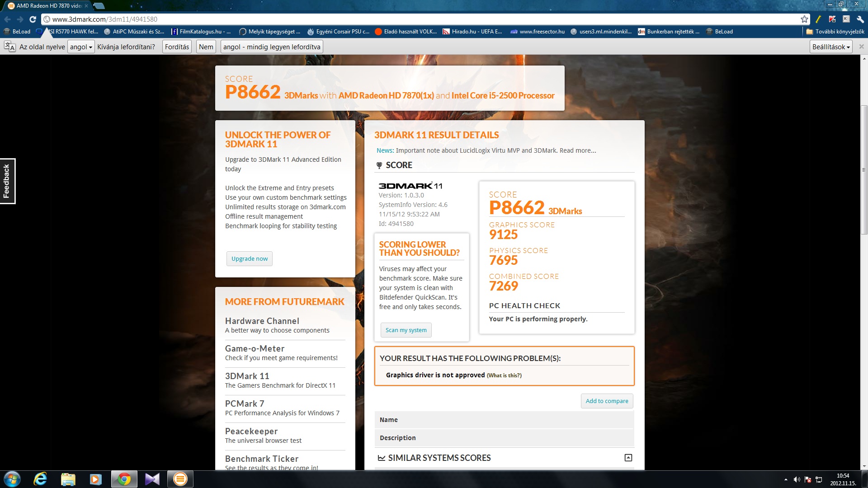Open the Hirado.hu UEFA bookmark
868x488 pixels.
coord(472,32)
